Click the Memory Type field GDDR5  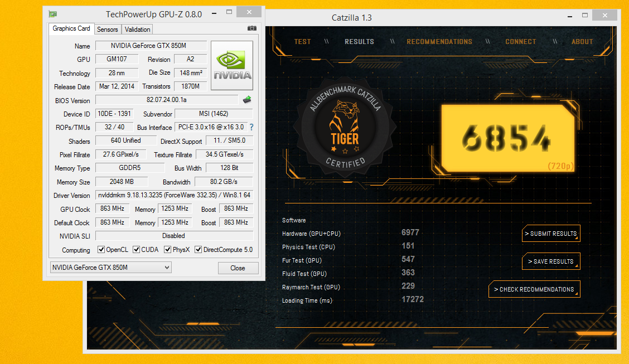pyautogui.click(x=129, y=168)
